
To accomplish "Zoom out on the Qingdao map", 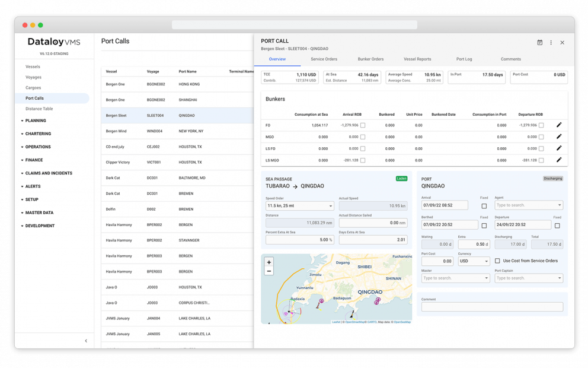I will [269, 271].
